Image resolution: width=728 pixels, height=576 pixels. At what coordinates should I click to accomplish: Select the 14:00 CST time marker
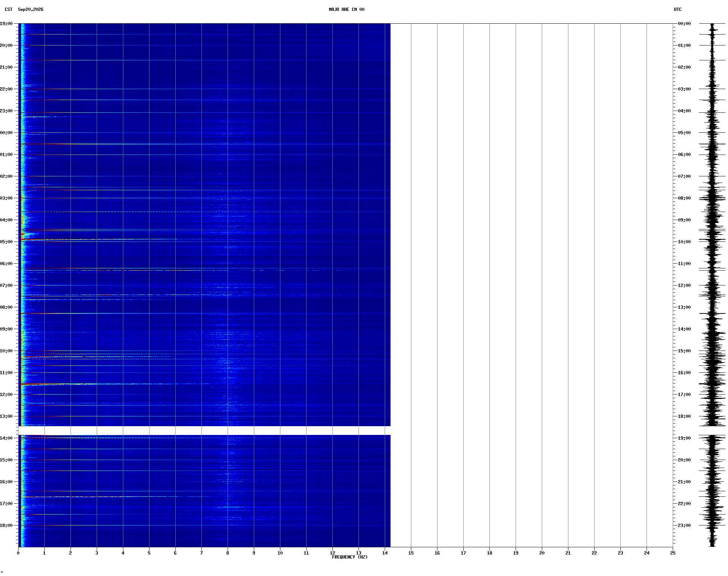click(x=6, y=438)
